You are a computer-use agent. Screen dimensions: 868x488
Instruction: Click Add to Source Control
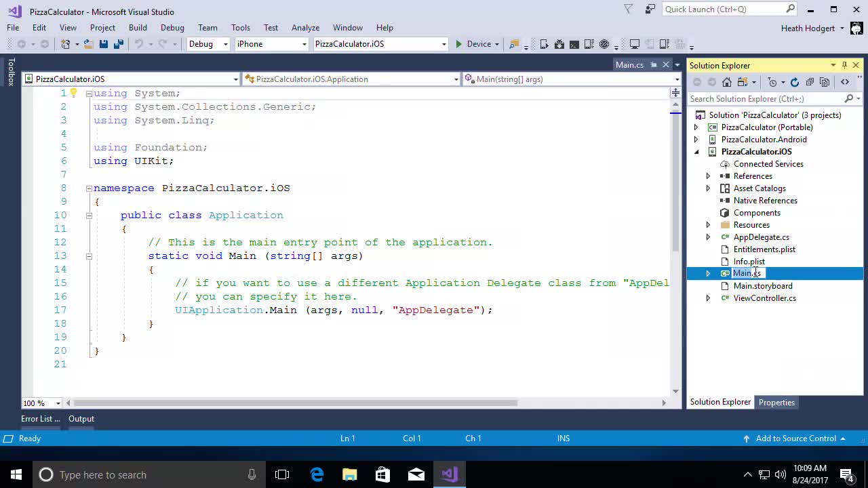[x=796, y=438]
